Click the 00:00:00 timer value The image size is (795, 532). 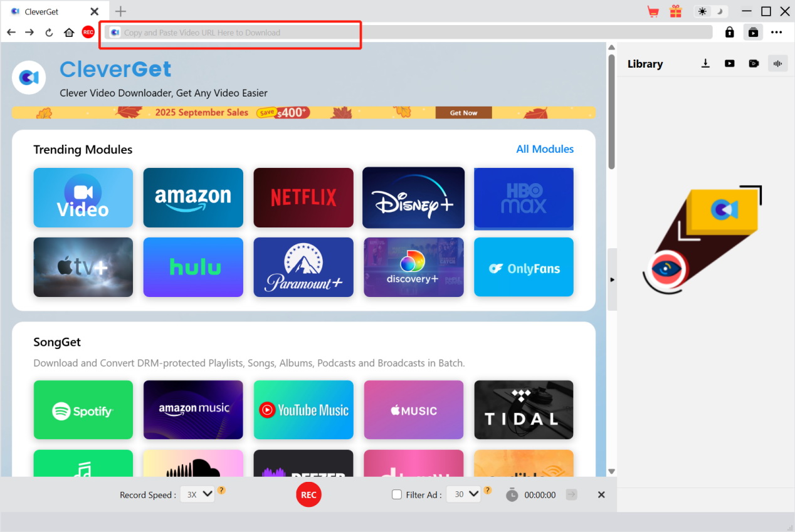(x=540, y=495)
